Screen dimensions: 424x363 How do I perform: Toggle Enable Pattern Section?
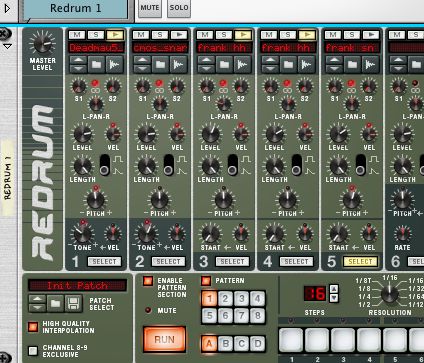(148, 281)
